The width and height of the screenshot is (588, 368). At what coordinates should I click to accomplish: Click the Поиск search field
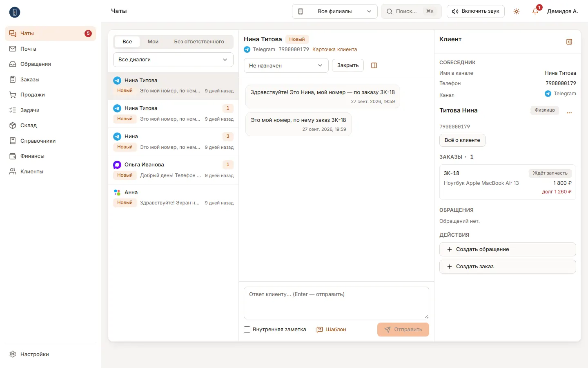coord(411,11)
